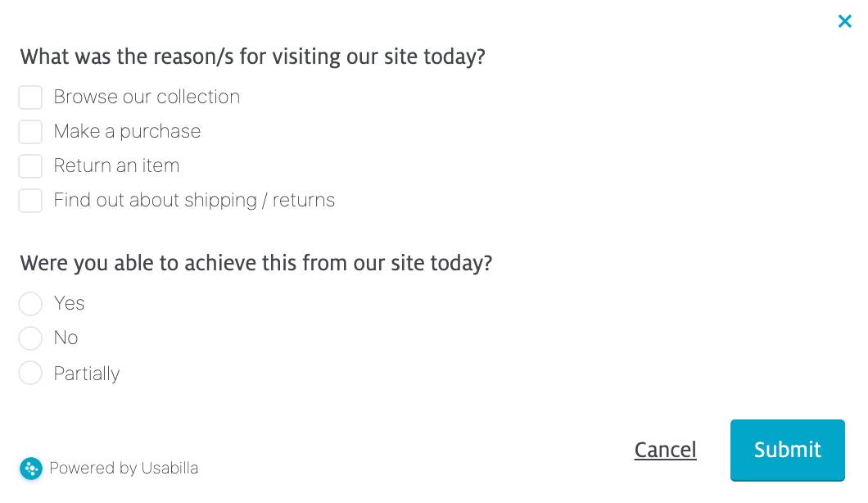This screenshot has width=868, height=503.
Task: Click the 'reason/s for visiting' question heading
Action: pos(252,57)
